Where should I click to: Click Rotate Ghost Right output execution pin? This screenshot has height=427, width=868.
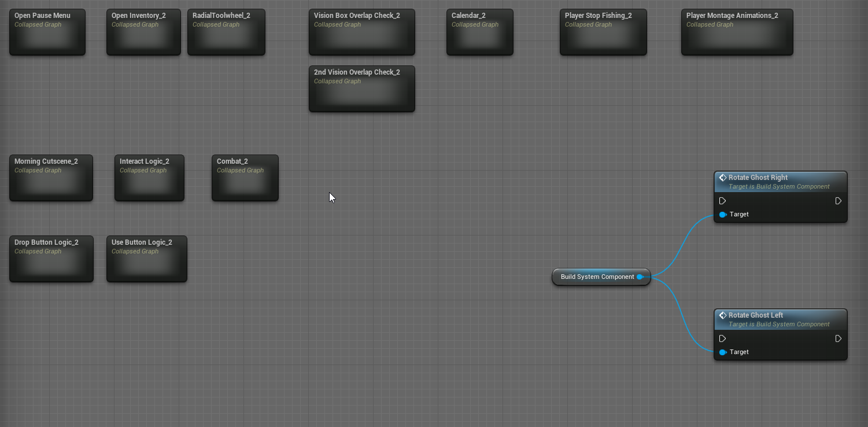click(x=838, y=201)
